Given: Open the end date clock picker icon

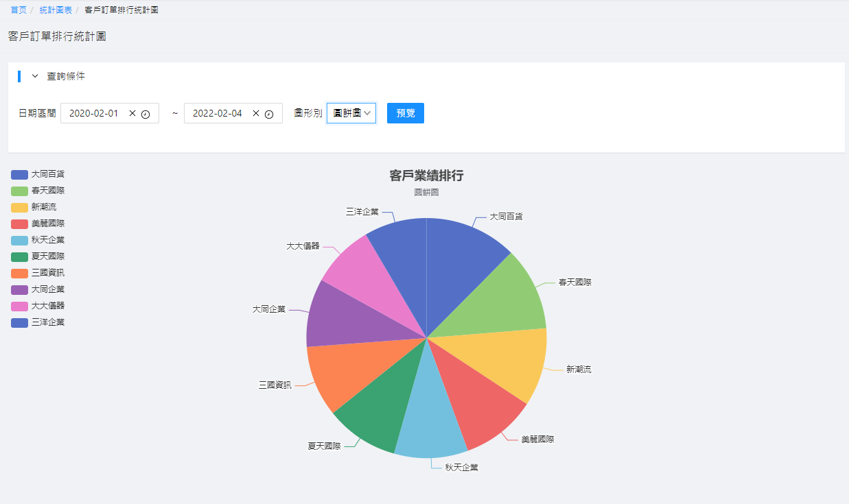Looking at the screenshot, I should (x=269, y=114).
